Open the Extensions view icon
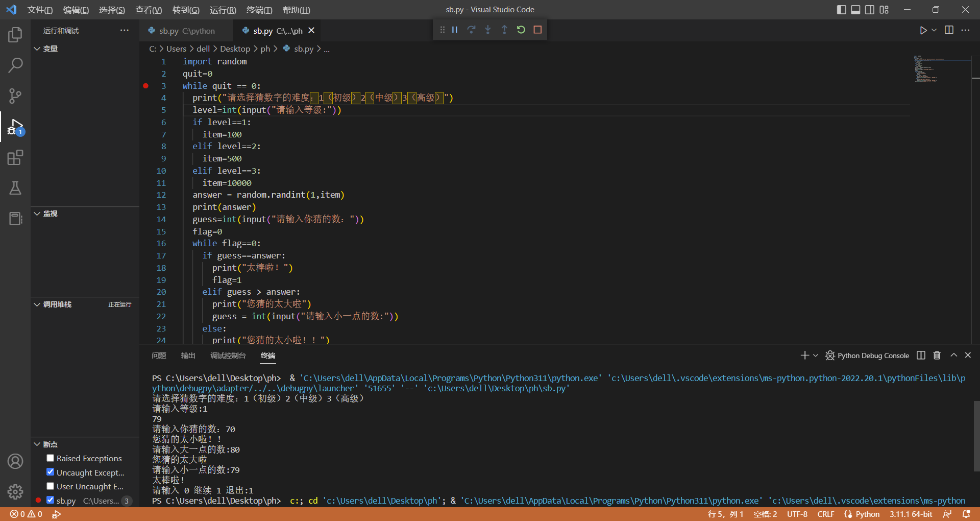980x521 pixels. 15,157
